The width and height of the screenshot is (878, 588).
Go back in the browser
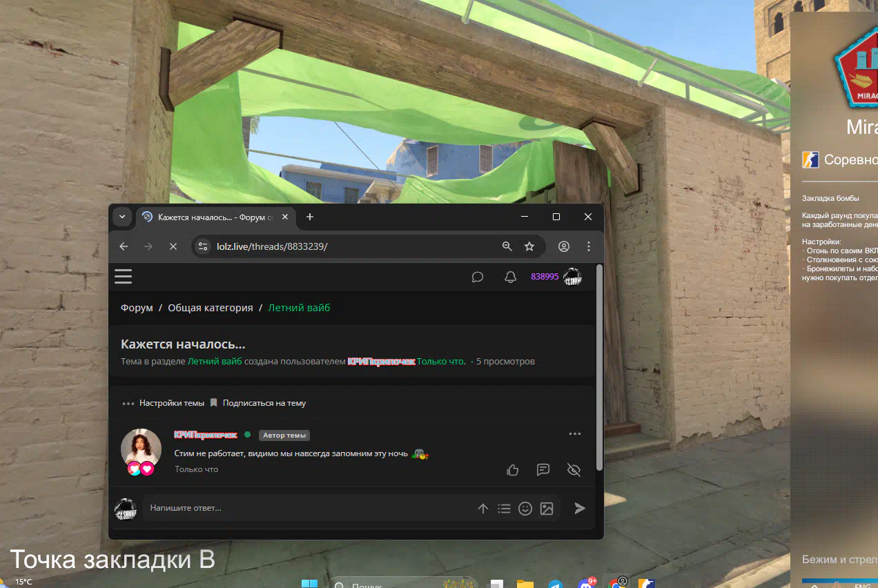[x=124, y=246]
